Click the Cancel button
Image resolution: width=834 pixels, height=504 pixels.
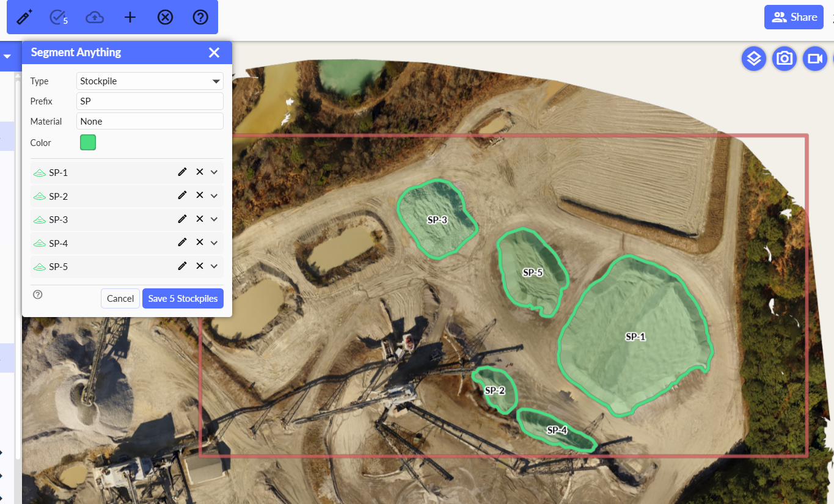click(120, 299)
